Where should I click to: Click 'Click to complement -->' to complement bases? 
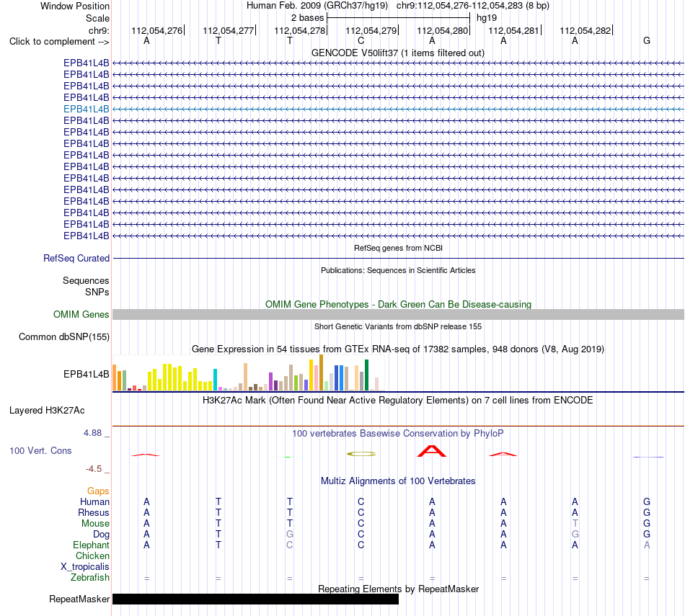[59, 42]
